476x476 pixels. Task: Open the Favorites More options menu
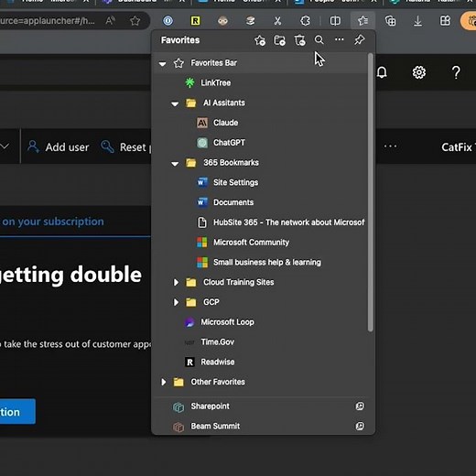[x=340, y=39]
